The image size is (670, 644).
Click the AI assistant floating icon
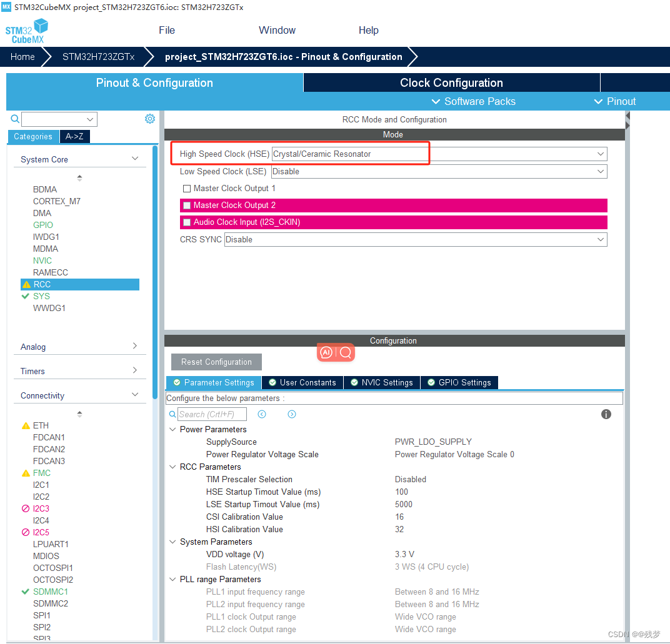point(326,353)
